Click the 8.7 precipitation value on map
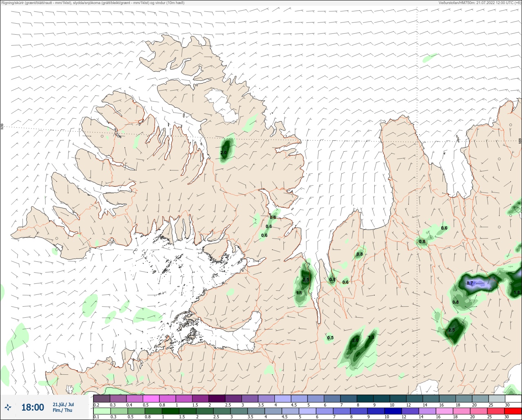522x420 pixels. (470, 283)
